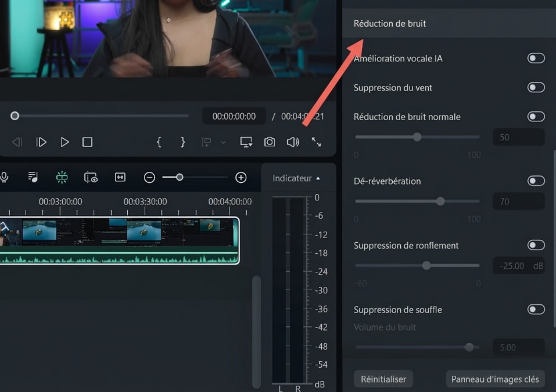This screenshot has width=556, height=392.
Task: Select the voiceover microphone record icon
Action: click(5, 176)
